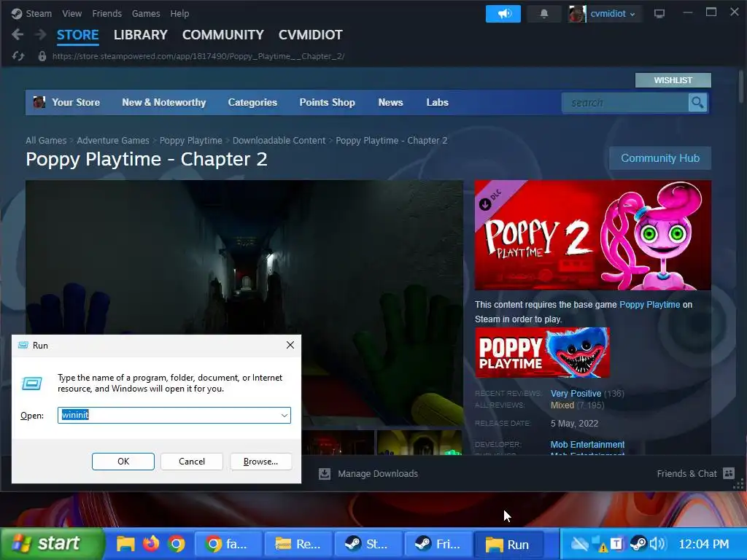Open the Labs page

tap(438, 102)
